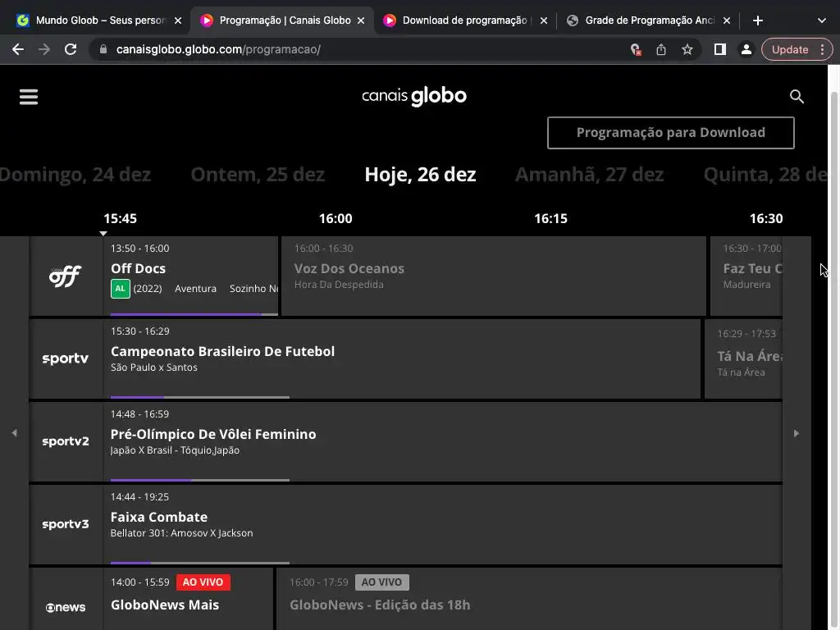The height and width of the screenshot is (630, 840).
Task: Select Domingo, 24 dez date
Action: [75, 175]
